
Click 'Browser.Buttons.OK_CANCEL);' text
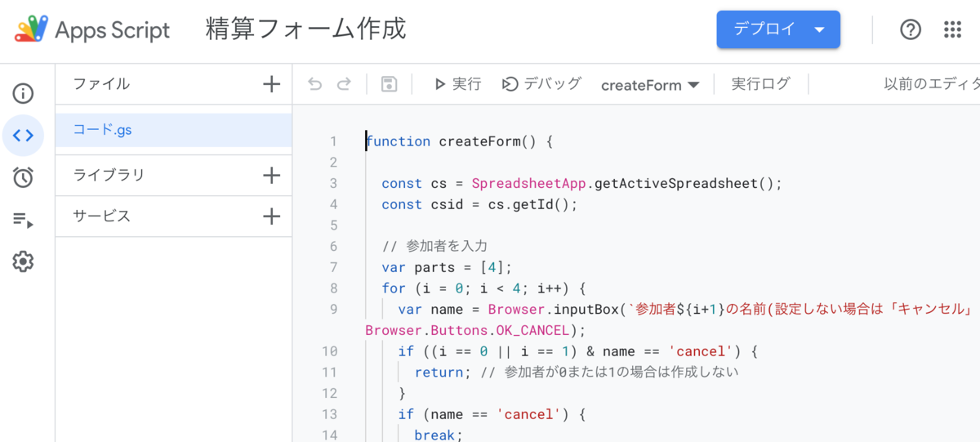[476, 330]
